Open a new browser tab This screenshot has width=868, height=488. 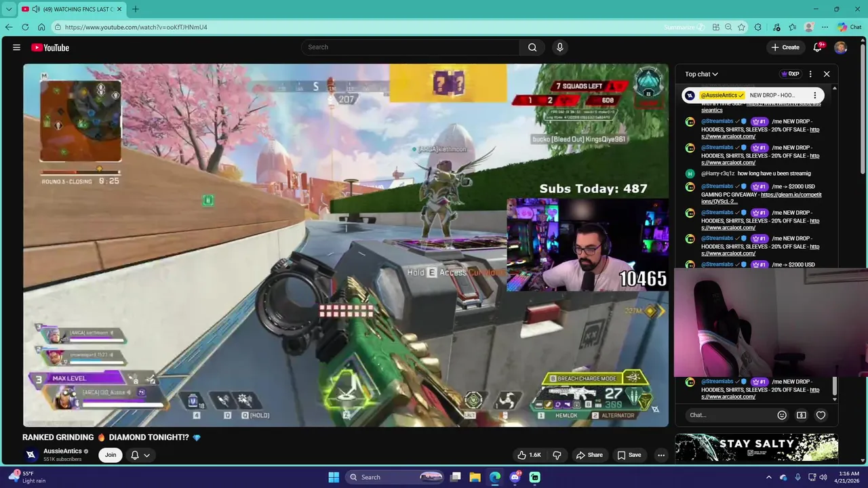click(135, 9)
